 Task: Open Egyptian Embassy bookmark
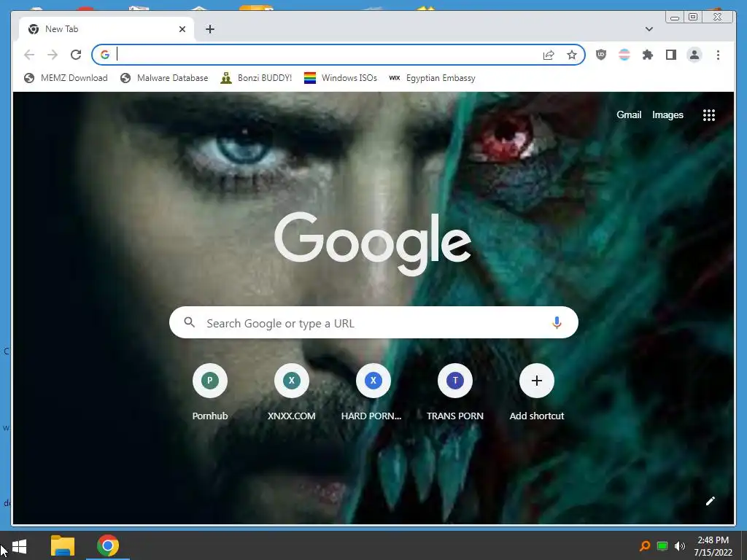432,77
